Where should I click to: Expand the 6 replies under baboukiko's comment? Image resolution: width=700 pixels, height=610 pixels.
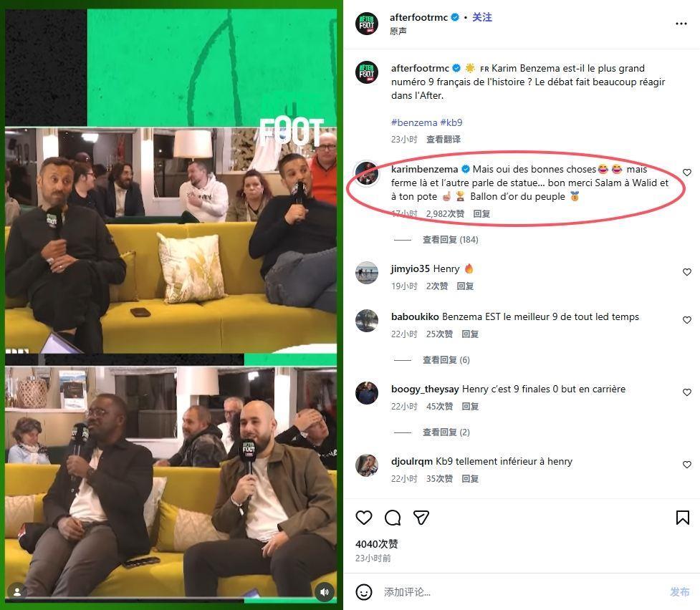(446, 359)
